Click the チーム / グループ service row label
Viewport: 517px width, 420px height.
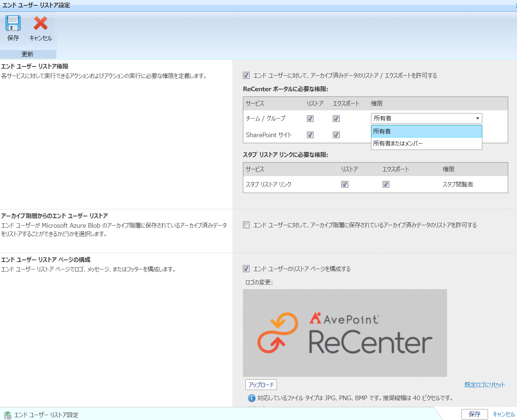[266, 118]
